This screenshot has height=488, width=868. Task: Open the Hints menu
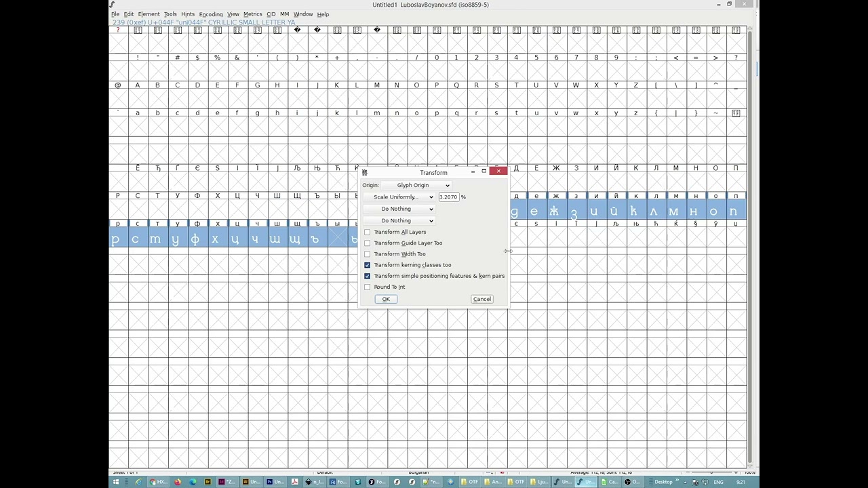point(188,14)
